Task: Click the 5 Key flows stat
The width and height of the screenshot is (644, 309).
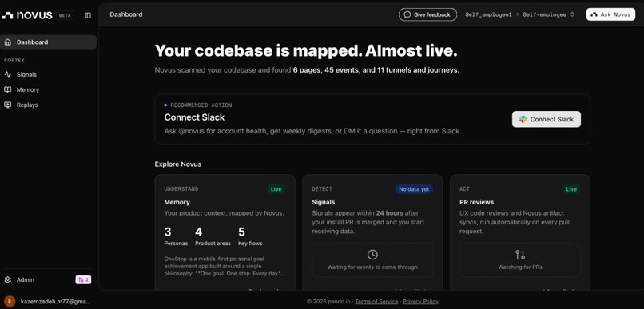Action: click(250, 236)
